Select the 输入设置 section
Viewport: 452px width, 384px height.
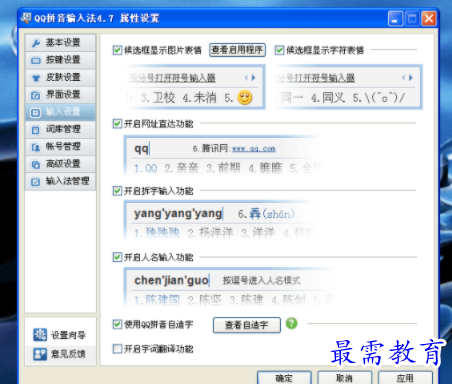(60, 112)
